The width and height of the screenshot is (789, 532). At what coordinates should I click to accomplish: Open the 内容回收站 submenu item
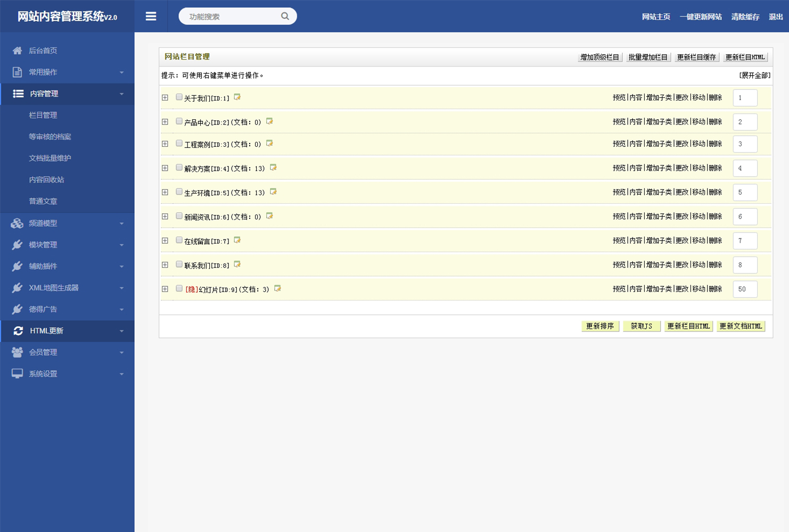pos(46,180)
